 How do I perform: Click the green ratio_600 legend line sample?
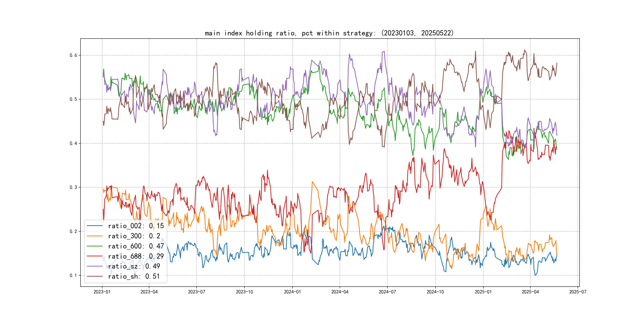coord(94,246)
